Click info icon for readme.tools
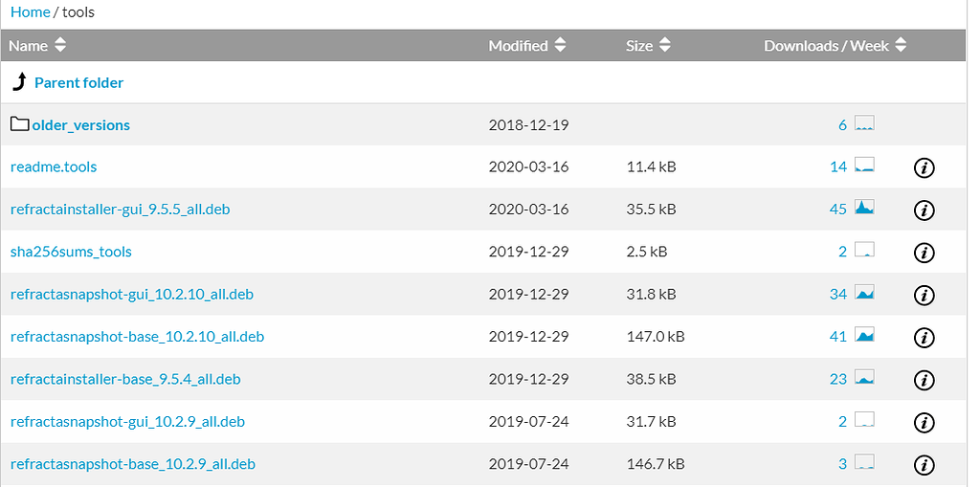Viewport: 980px width, 487px height. [924, 168]
